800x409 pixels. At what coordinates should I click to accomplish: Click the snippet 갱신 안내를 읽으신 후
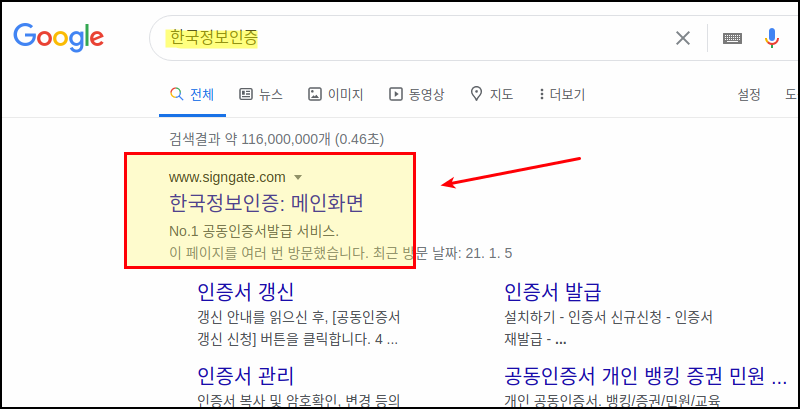coord(298,329)
